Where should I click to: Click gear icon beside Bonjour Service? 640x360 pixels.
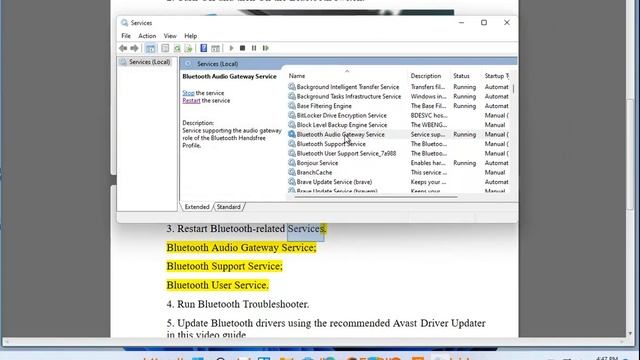292,163
